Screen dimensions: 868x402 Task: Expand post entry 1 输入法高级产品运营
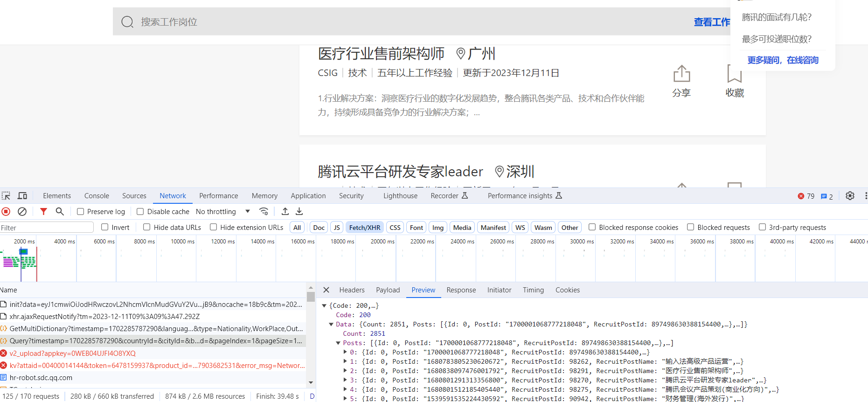coord(345,361)
